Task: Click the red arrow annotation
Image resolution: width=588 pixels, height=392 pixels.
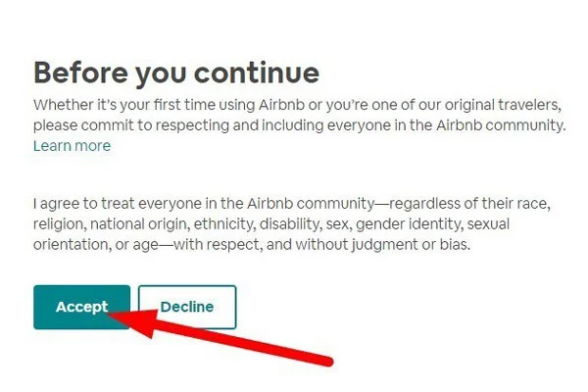Action: 220,337
